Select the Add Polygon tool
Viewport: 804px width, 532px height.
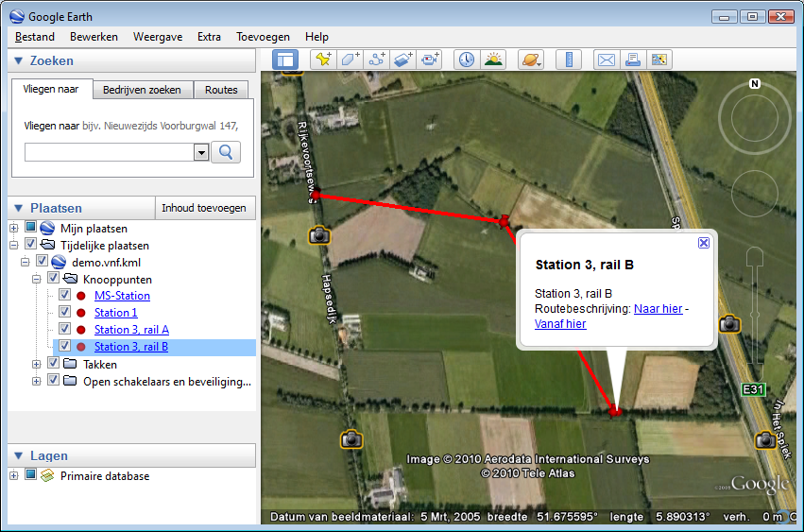(x=350, y=60)
